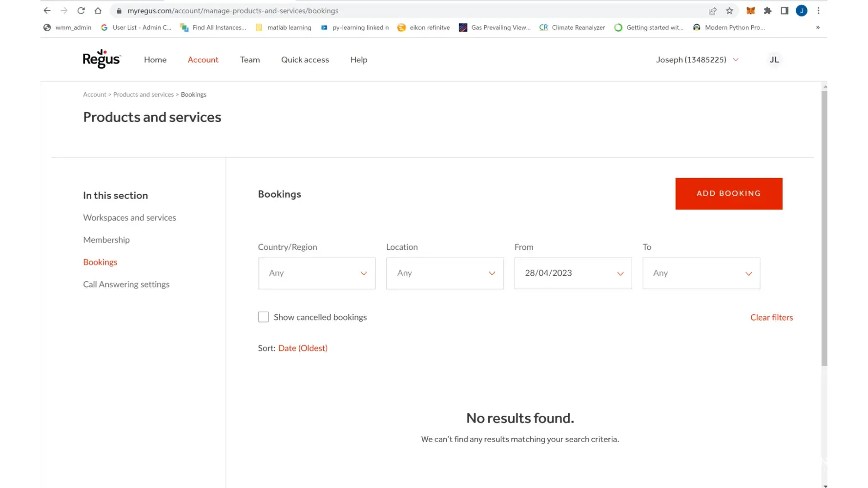
Task: Click the Regus logo
Action: tap(102, 59)
